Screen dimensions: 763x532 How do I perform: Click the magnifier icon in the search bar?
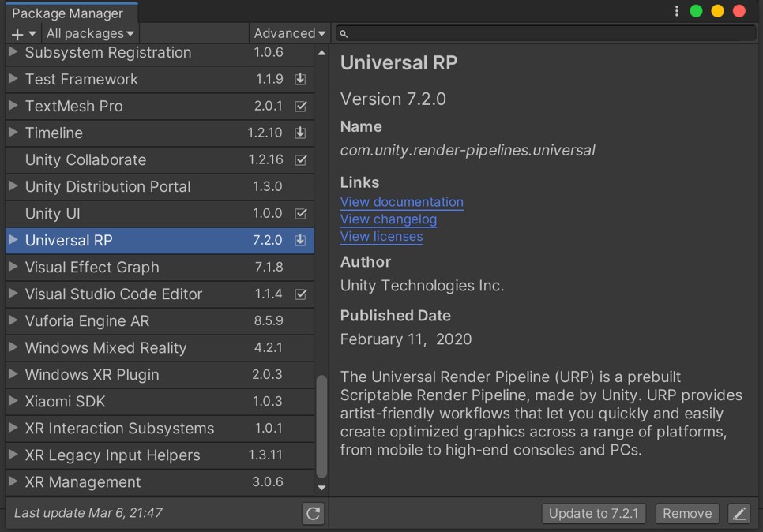pos(343,34)
